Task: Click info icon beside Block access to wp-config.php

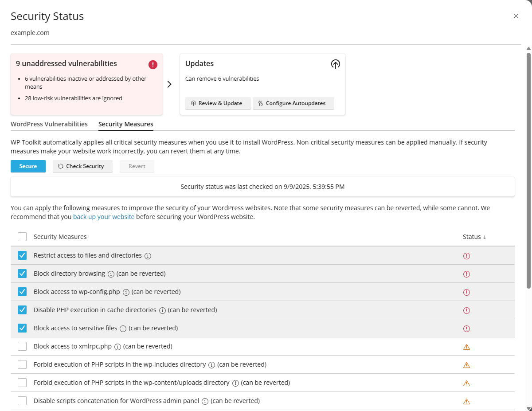Action: 126,292
